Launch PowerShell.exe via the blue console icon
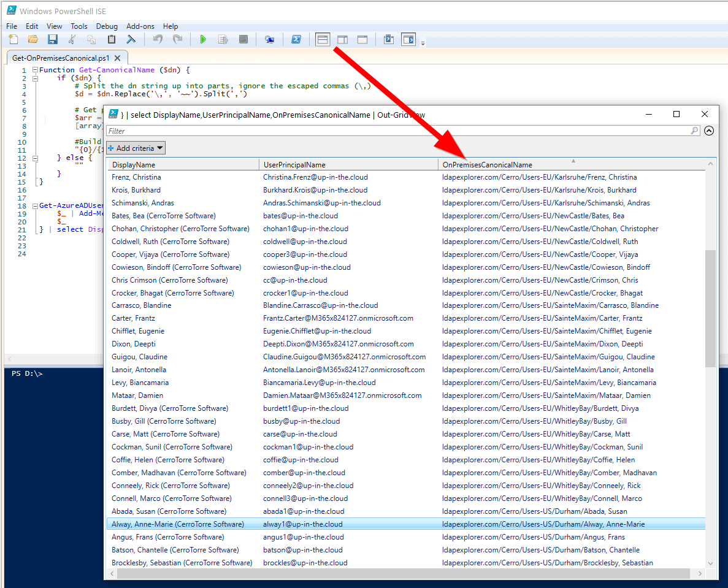The image size is (728, 588). pyautogui.click(x=296, y=39)
